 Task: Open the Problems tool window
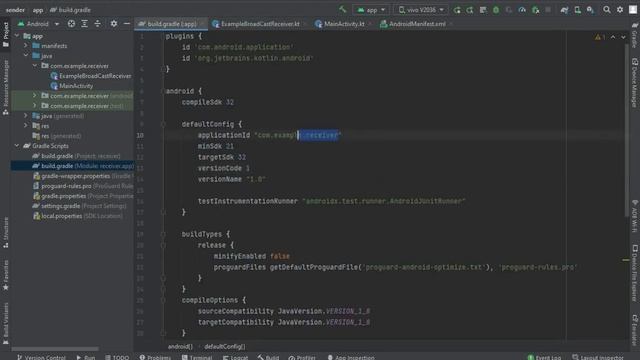[x=155, y=357]
